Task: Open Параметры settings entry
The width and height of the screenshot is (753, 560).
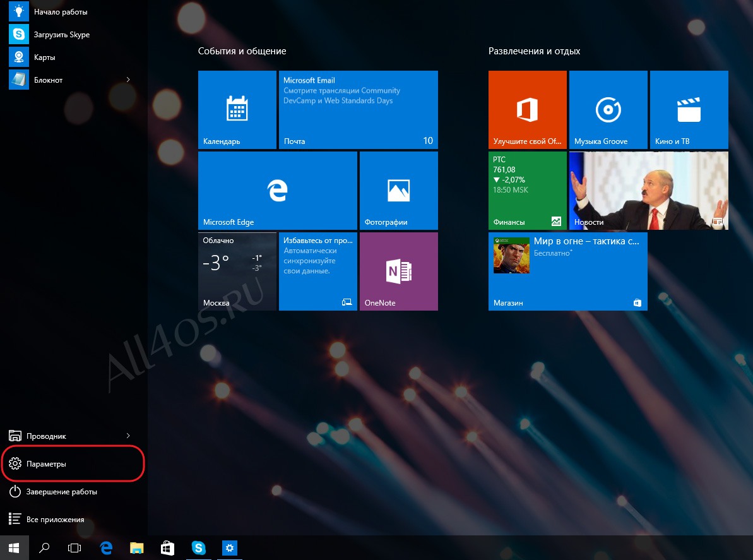Action: [x=72, y=463]
